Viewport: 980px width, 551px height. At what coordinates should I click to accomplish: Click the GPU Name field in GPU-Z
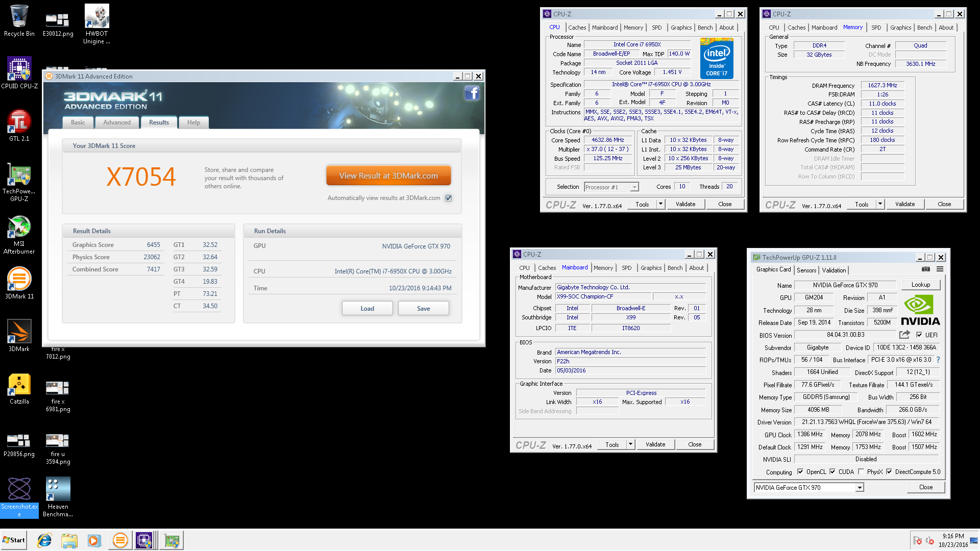coord(845,285)
